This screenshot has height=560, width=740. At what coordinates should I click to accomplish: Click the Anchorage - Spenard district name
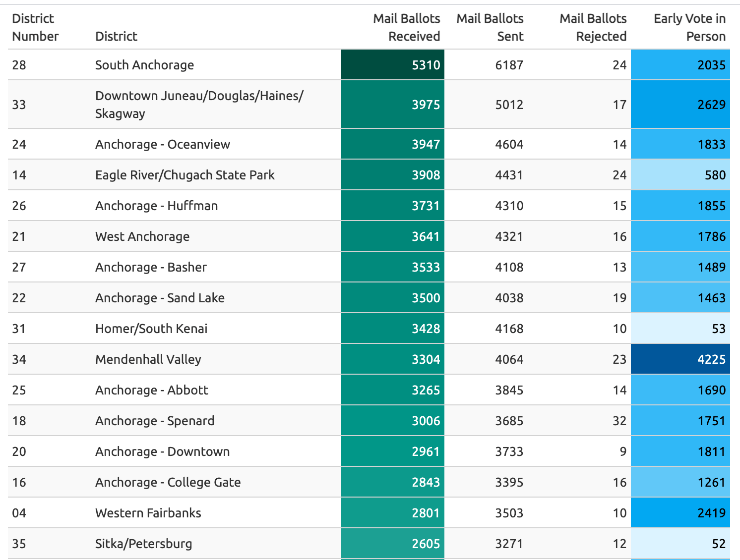(x=155, y=421)
